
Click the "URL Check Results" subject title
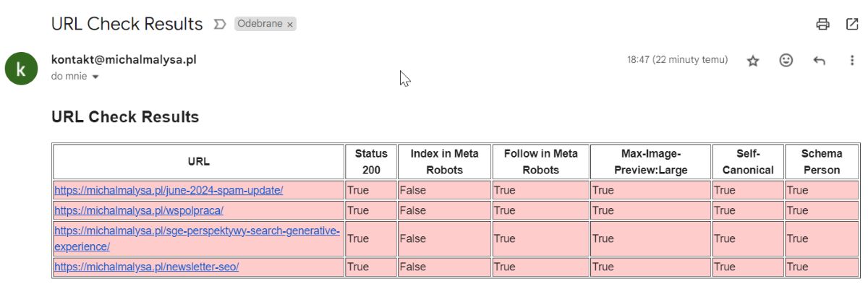pos(127,24)
